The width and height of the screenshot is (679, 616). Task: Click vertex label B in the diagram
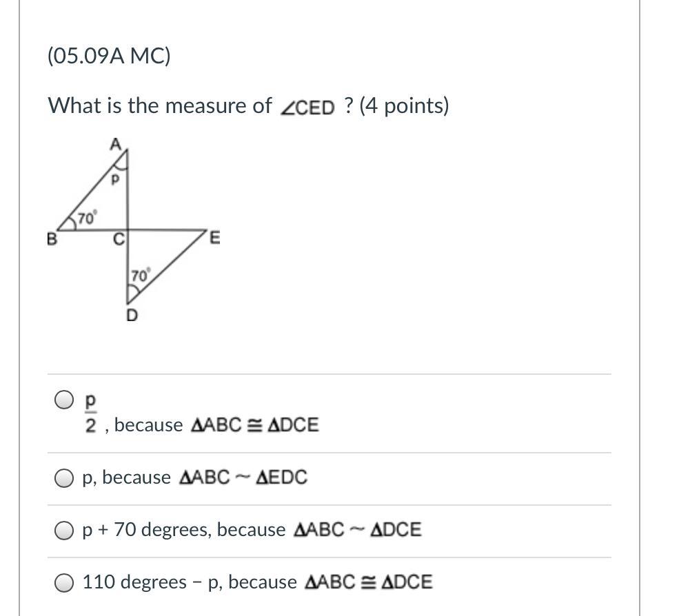click(52, 239)
